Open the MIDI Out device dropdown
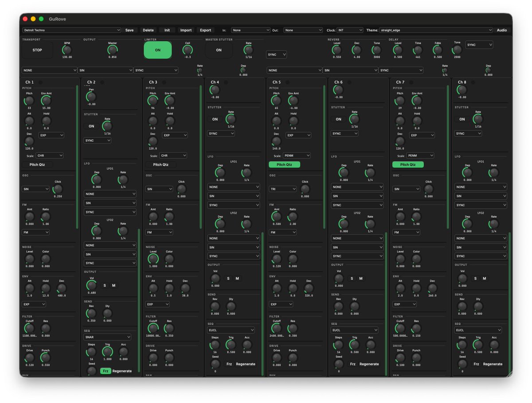The image size is (532, 403). click(303, 30)
